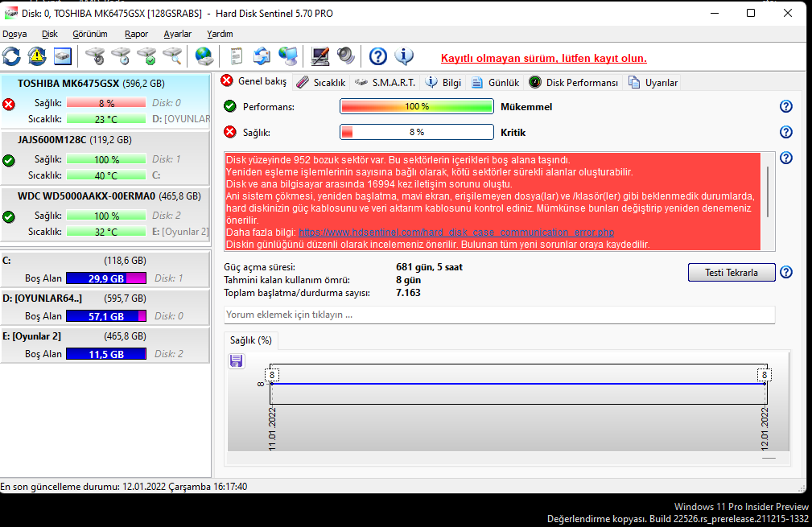Select the Sağlık (%) graph tab

[x=251, y=340]
